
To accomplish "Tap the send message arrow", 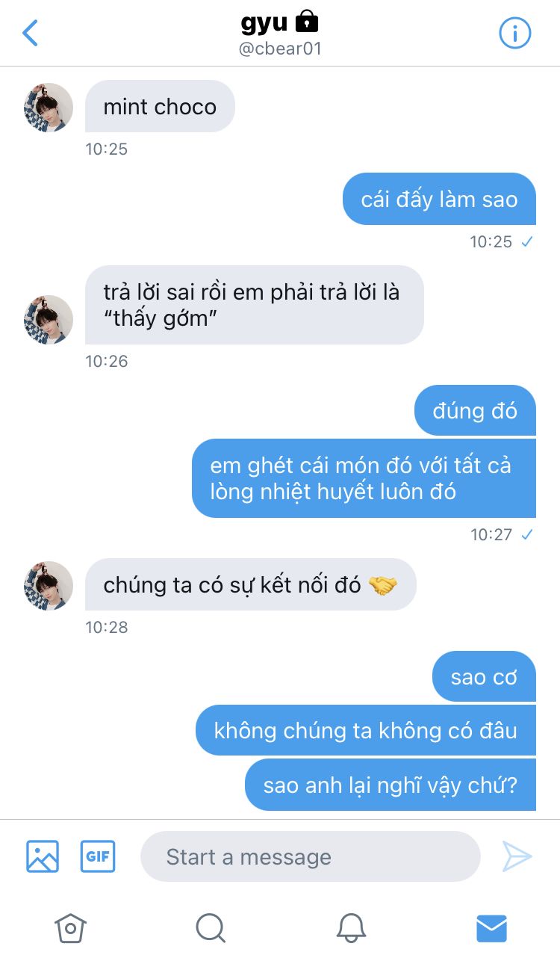I will (517, 856).
